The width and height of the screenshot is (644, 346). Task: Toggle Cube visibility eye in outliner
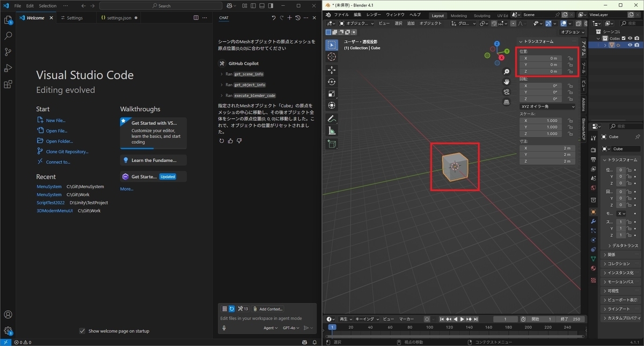(x=630, y=45)
